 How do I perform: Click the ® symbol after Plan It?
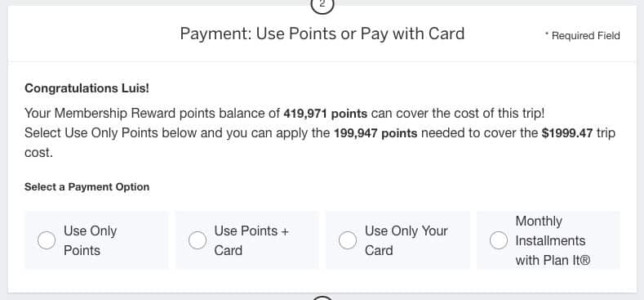click(x=587, y=260)
